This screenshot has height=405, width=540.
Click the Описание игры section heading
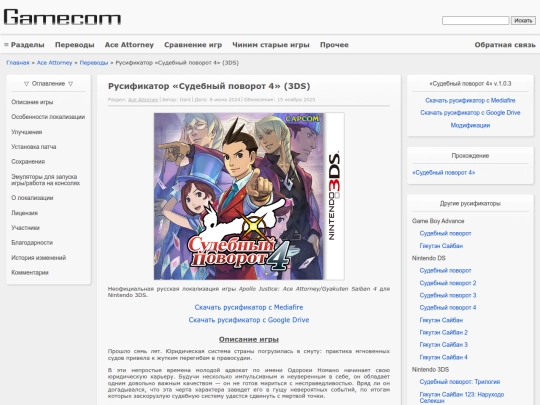tap(249, 340)
